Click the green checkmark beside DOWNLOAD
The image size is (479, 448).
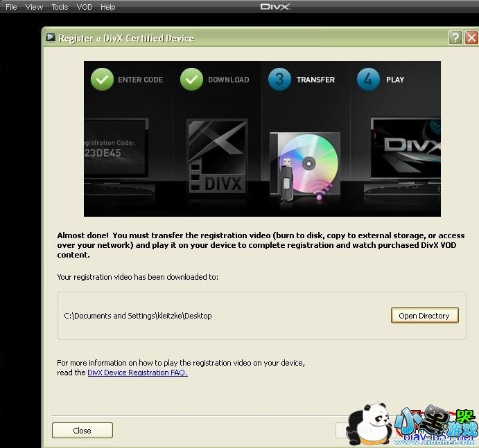191,80
